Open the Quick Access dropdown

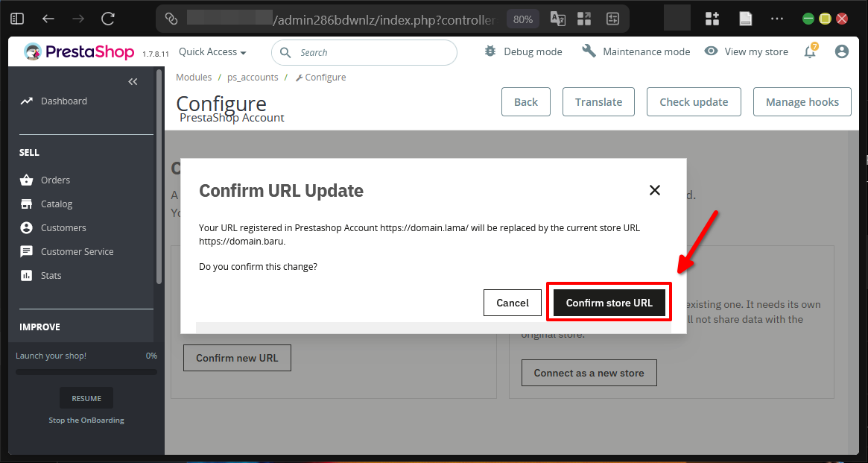(x=212, y=52)
